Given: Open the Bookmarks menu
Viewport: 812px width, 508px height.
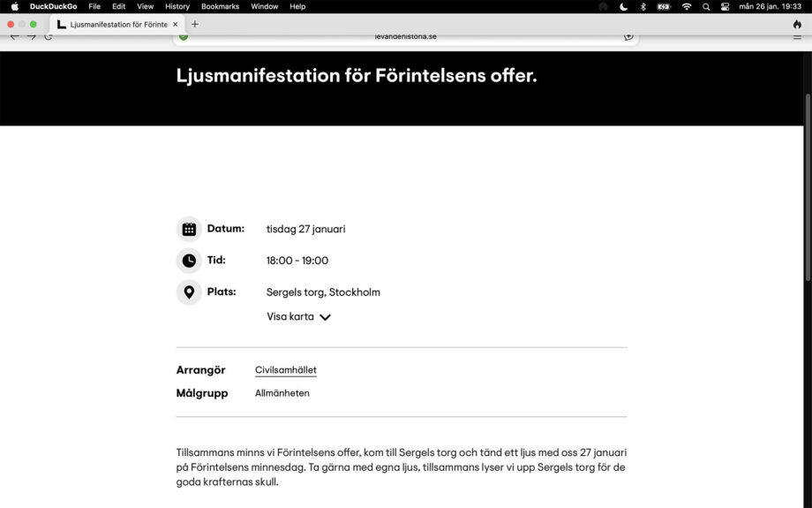Looking at the screenshot, I should coord(220,6).
